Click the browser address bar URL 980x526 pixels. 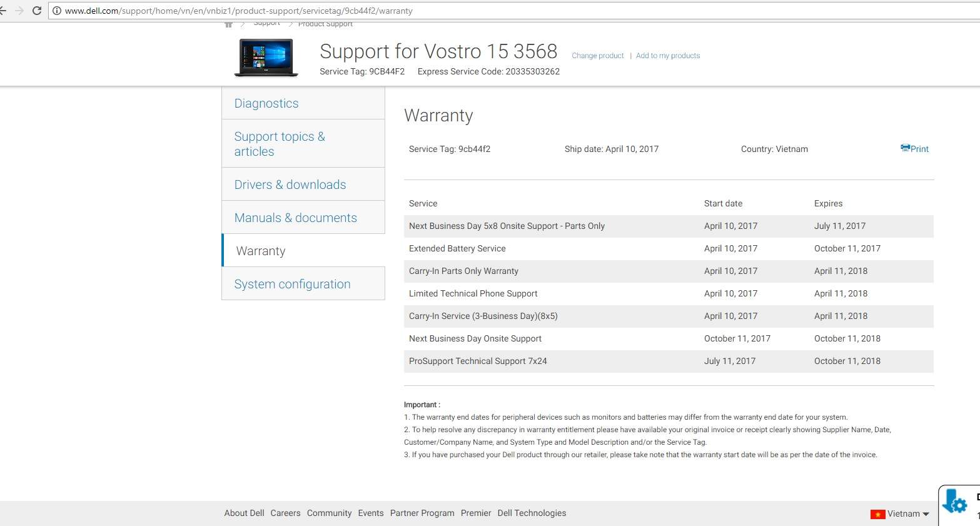pos(239,11)
